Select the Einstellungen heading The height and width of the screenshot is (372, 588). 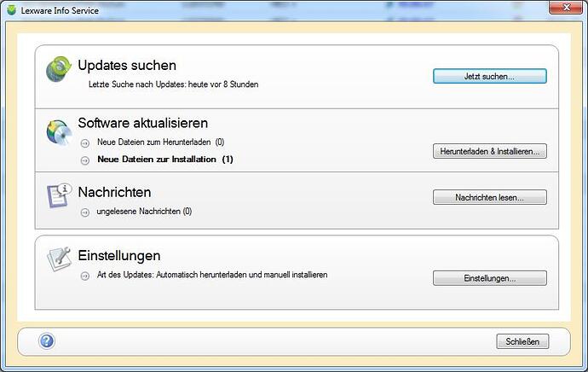(119, 256)
